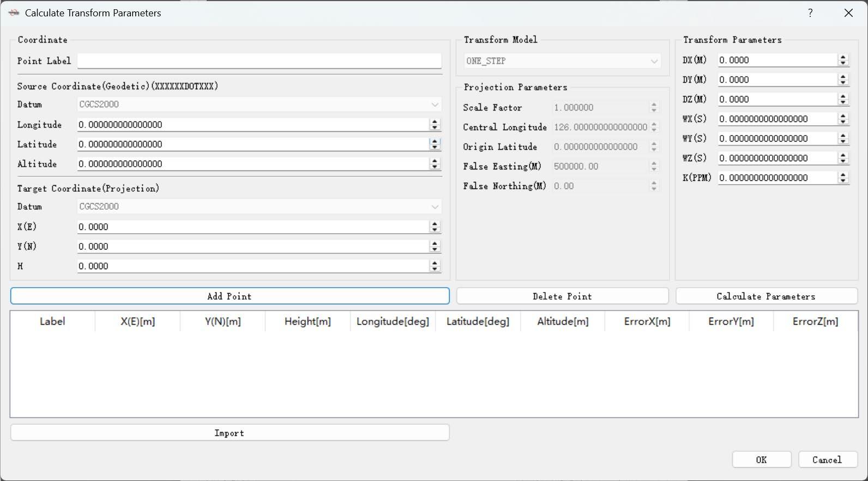Click the Altitude value field
Viewport: 868px width, 481px height.
pos(253,164)
